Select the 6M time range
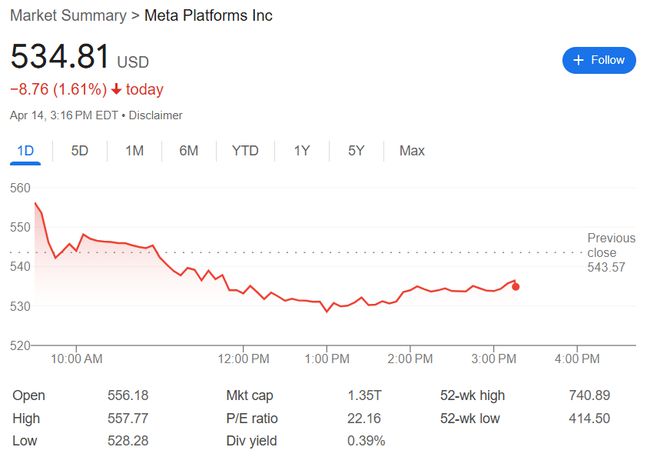This screenshot has width=660, height=457. (188, 151)
